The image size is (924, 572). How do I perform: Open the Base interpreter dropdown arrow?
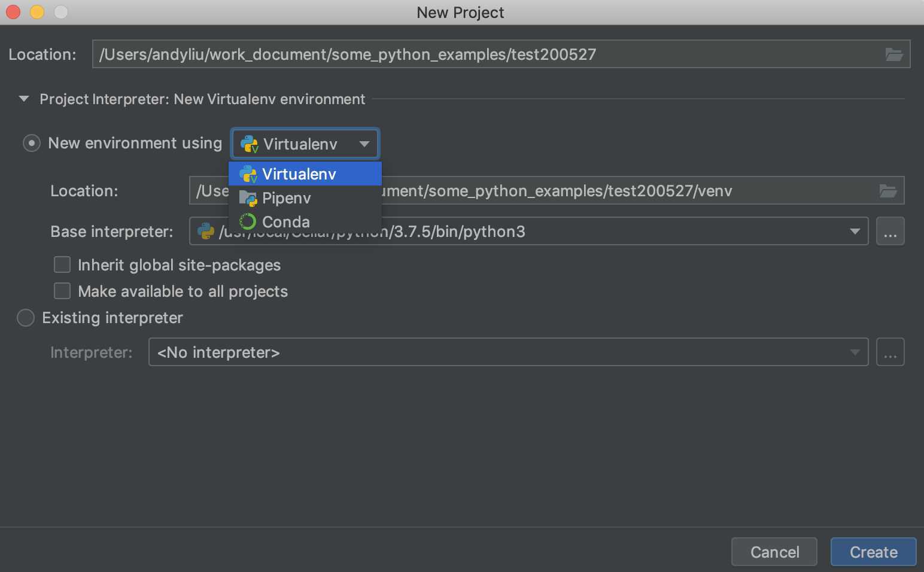click(855, 232)
